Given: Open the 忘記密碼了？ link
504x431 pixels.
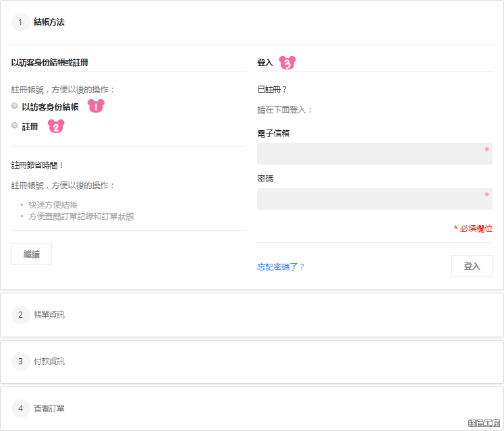Looking at the screenshot, I should click(281, 267).
